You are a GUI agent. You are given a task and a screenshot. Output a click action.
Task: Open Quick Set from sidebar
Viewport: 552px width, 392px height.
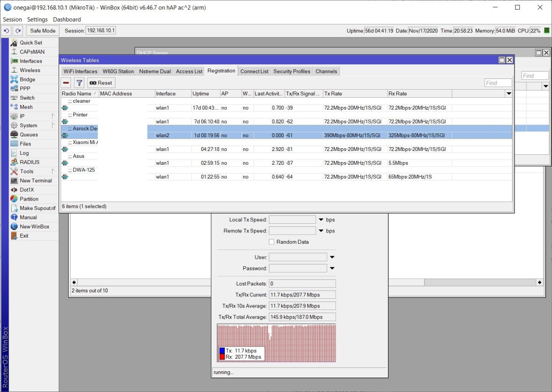click(x=34, y=42)
